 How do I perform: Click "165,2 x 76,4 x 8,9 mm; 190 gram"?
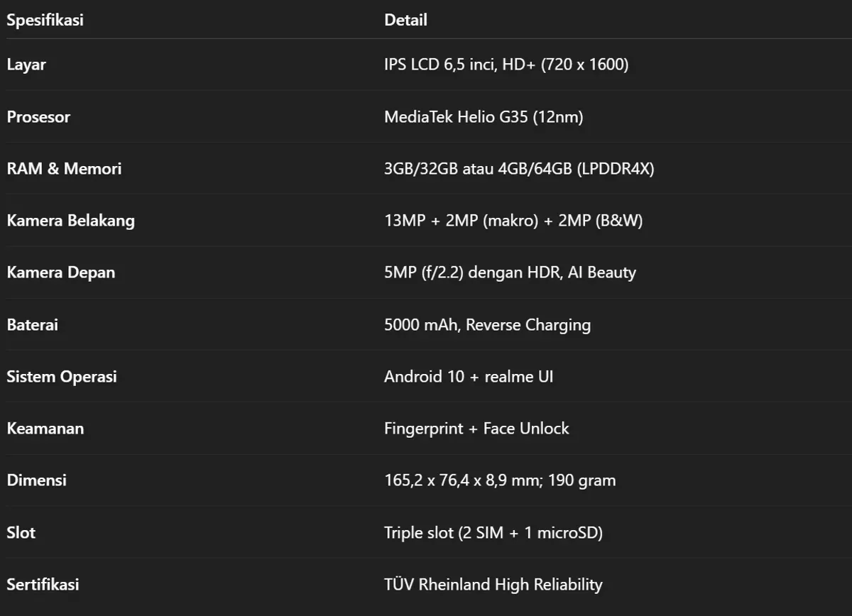tap(500, 480)
